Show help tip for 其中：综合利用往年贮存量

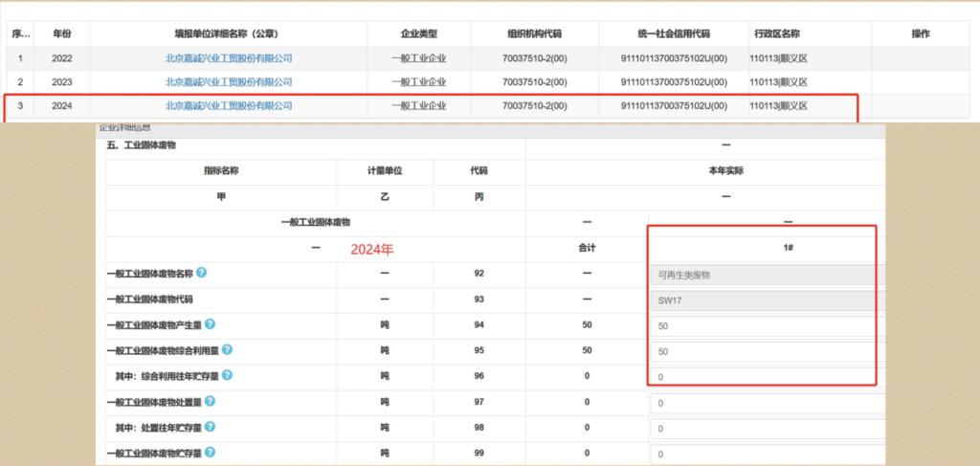pos(228,375)
